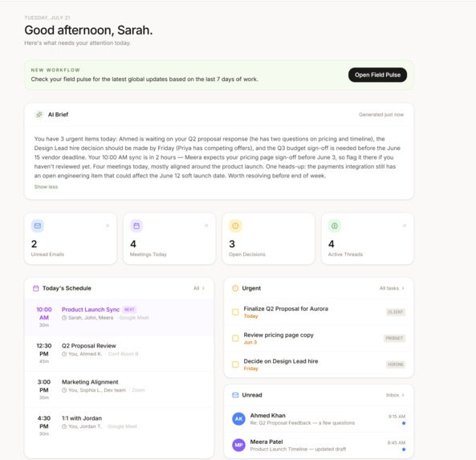
Task: Open the Inbox link
Action: pyautogui.click(x=393, y=395)
